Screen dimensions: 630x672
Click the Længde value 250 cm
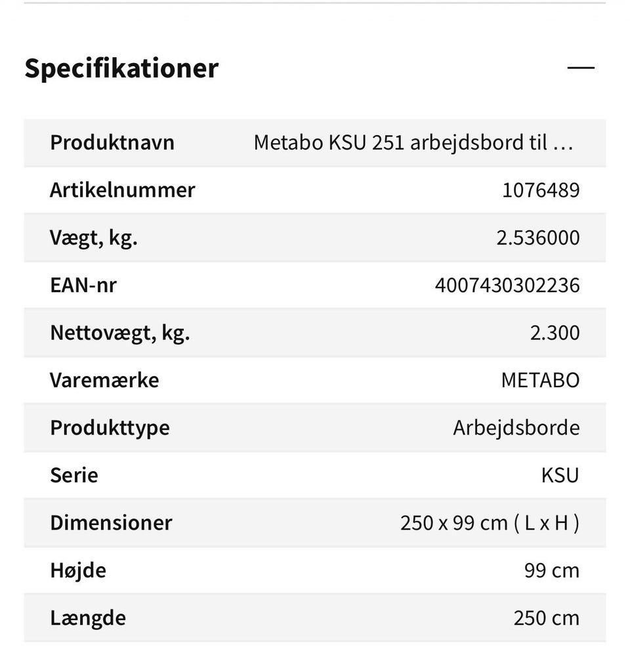tap(547, 618)
